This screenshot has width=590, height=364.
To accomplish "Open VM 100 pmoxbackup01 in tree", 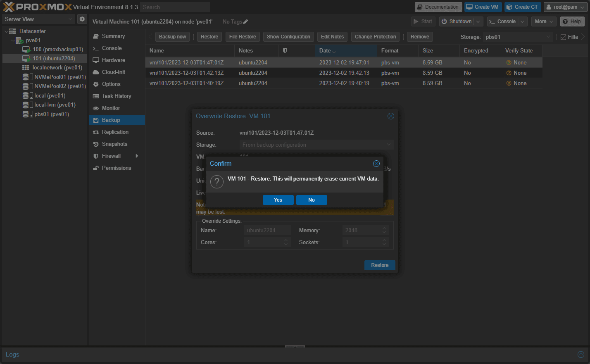I will click(57, 49).
